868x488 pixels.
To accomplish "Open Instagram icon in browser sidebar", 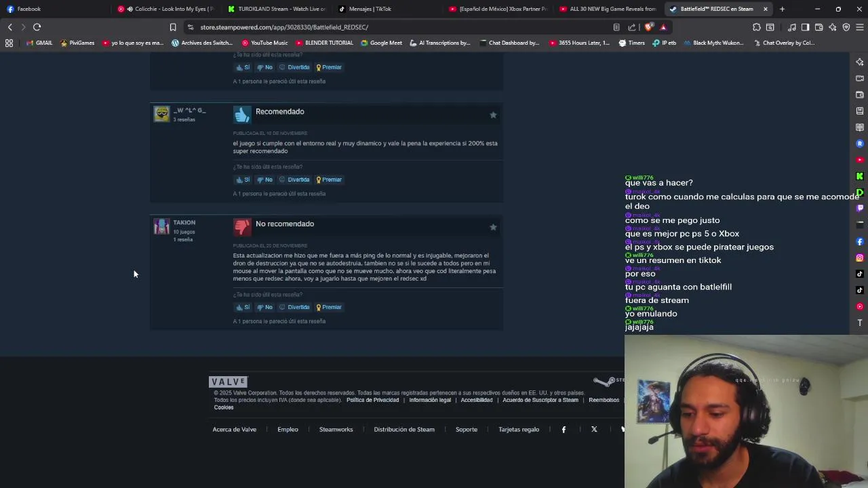I will coord(860,258).
